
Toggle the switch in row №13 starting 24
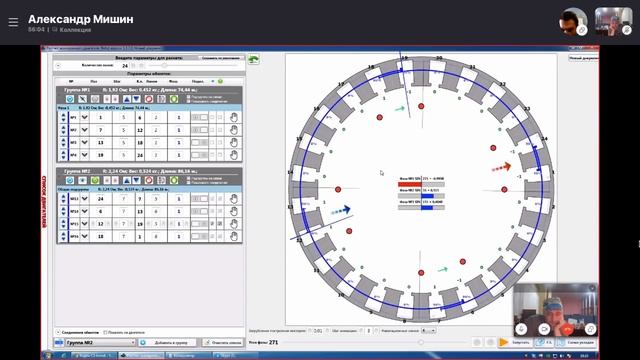200,199
